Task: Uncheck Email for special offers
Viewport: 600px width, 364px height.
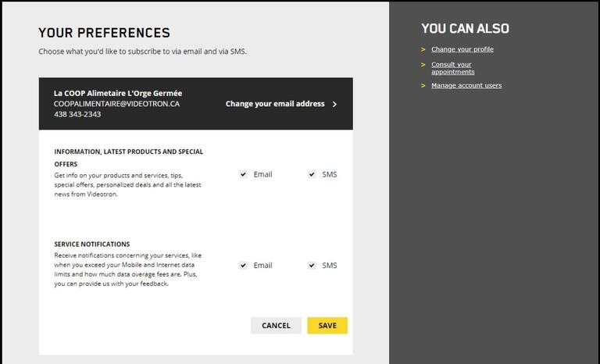Action: point(244,175)
